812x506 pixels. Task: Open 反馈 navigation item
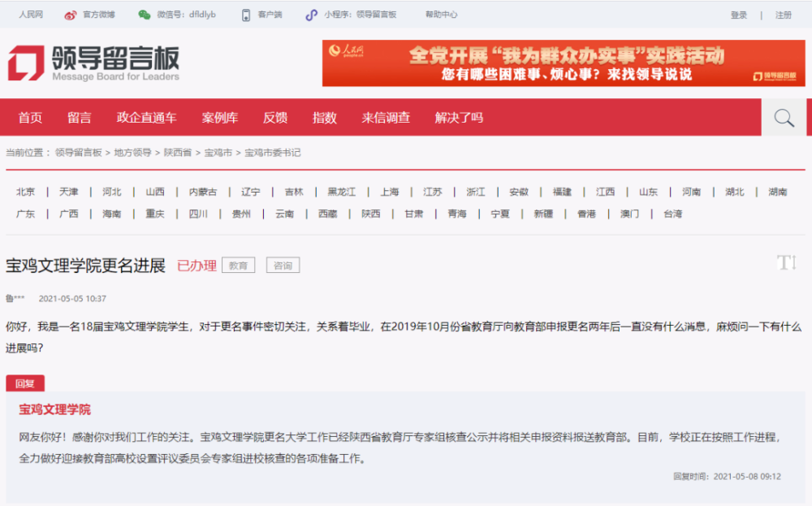275,118
